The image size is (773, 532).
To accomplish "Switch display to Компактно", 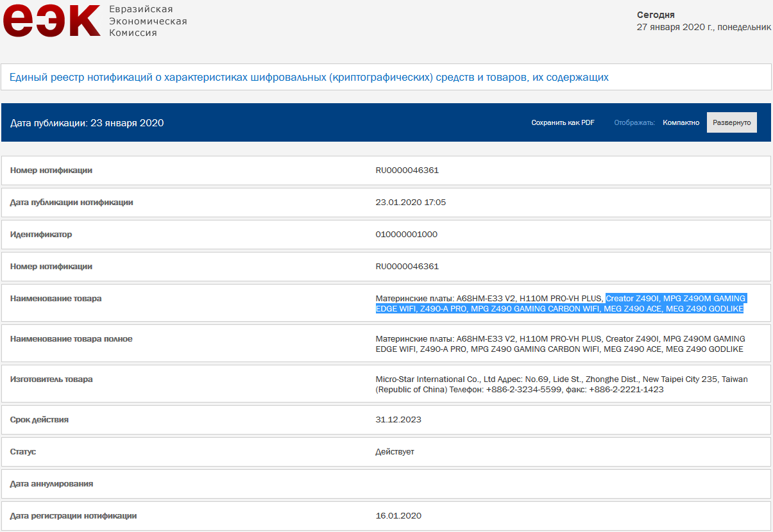I will (x=681, y=122).
